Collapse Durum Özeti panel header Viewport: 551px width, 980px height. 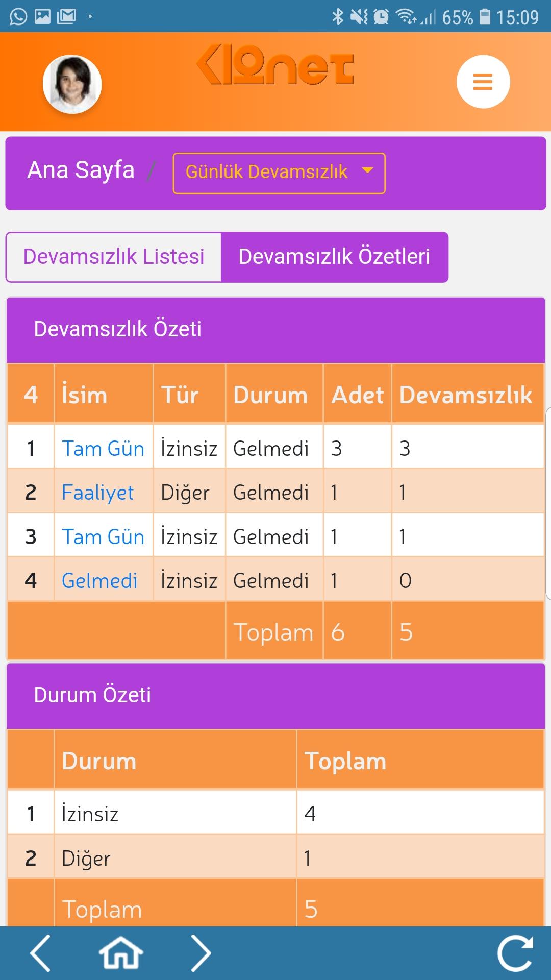pyautogui.click(x=275, y=695)
